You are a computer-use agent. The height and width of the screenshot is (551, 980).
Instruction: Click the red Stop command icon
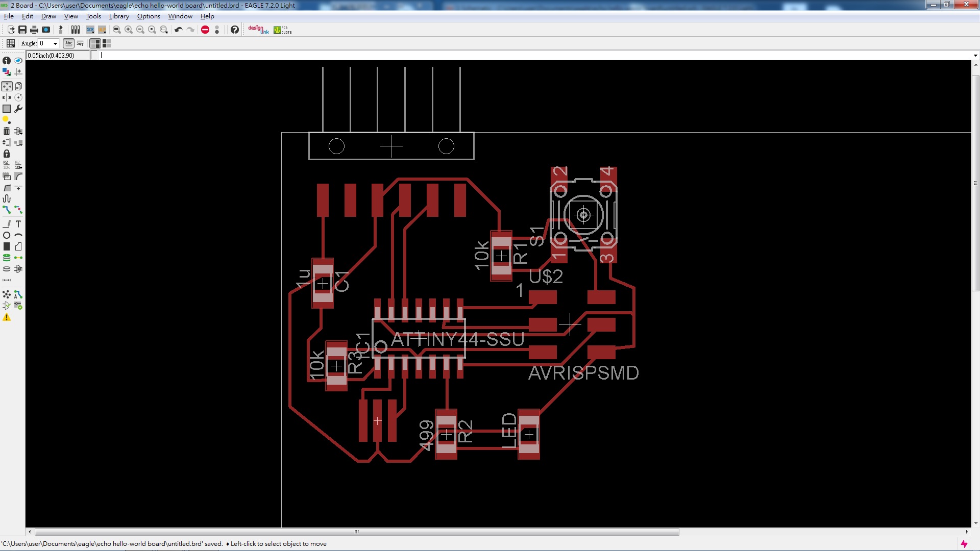click(x=205, y=30)
